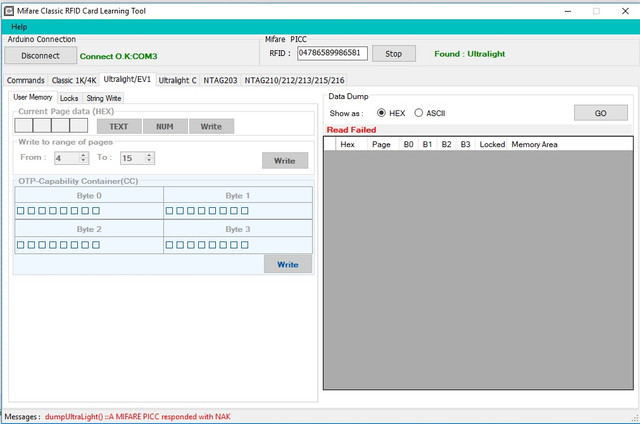The height and width of the screenshot is (424, 640).
Task: Open the NTAG203 tab
Action: point(220,80)
